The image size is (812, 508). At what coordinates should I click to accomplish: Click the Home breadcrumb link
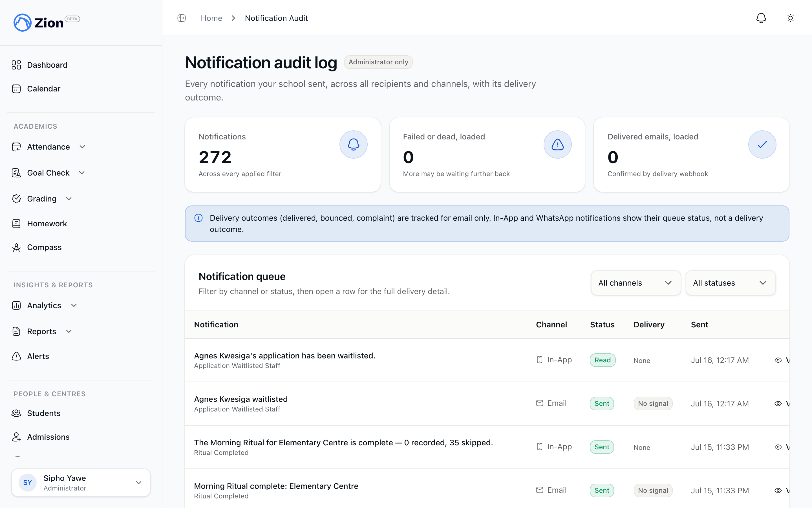[211, 18]
